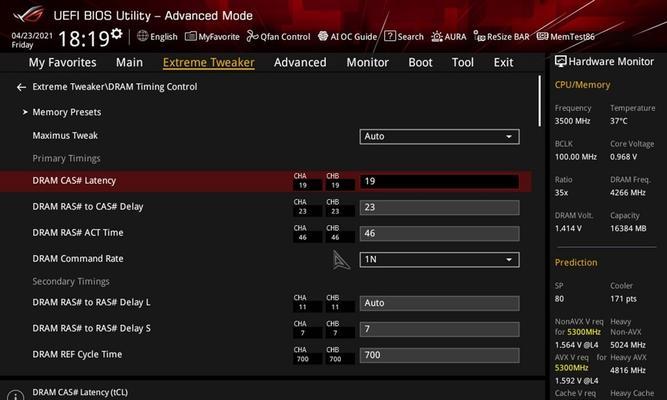Click the Search question-mark icon

coord(390,36)
